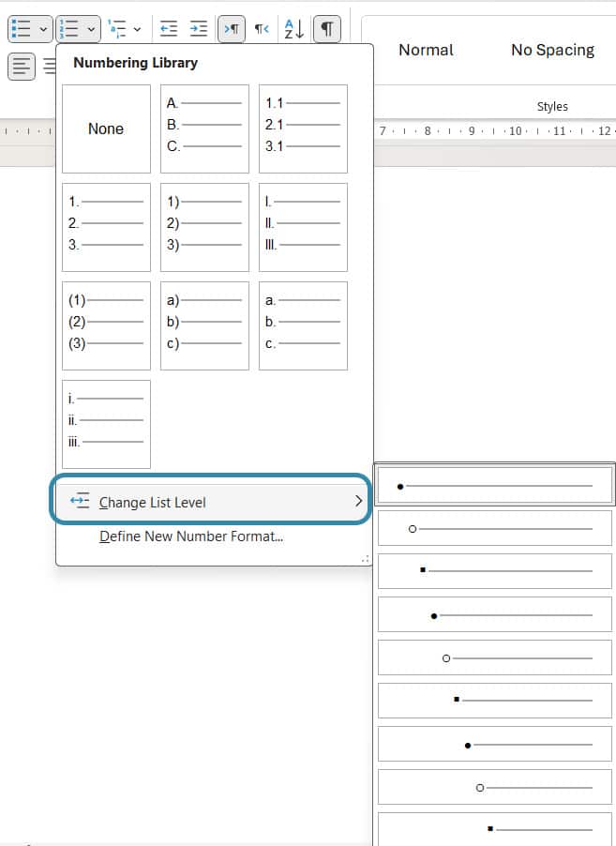Apply the No Spacing style
Screen dimensions: 616x846
point(552,50)
